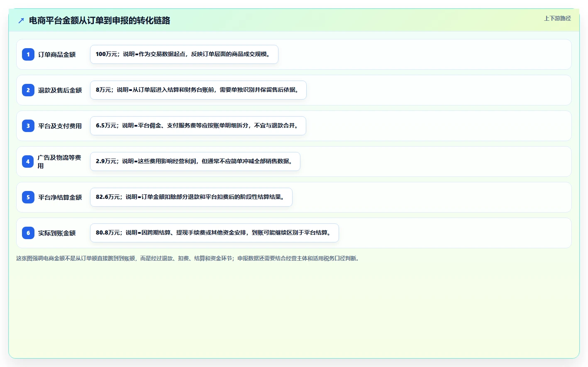Click the 82.6万元 description box
The image size is (588, 367).
coord(191,197)
